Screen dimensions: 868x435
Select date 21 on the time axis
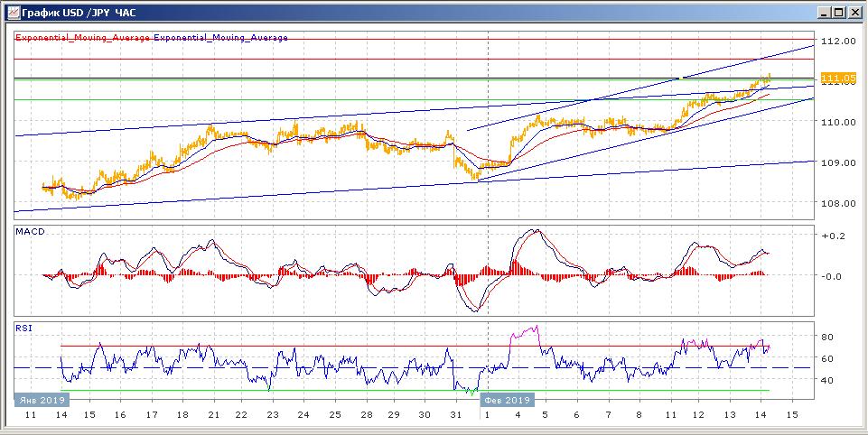point(213,414)
